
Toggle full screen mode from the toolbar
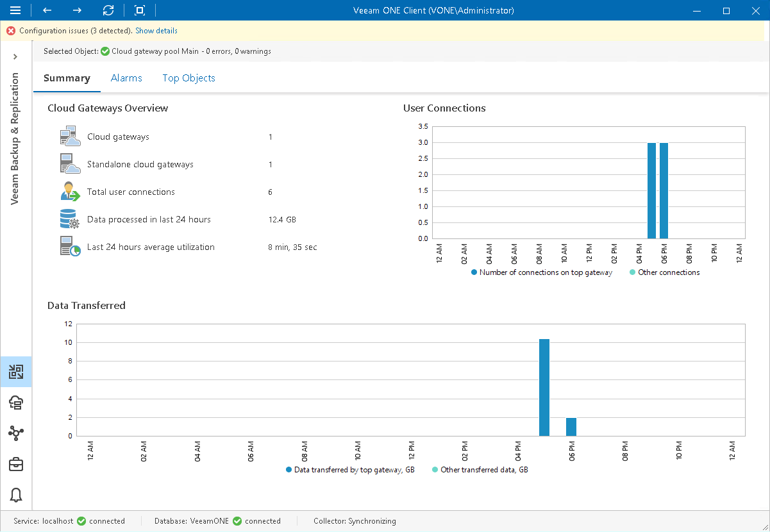pyautogui.click(x=139, y=10)
